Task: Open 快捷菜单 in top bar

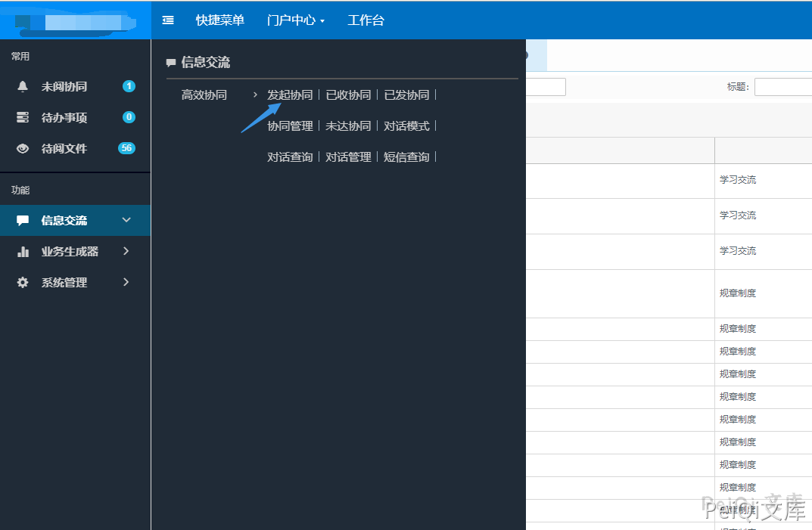Action: tap(219, 20)
